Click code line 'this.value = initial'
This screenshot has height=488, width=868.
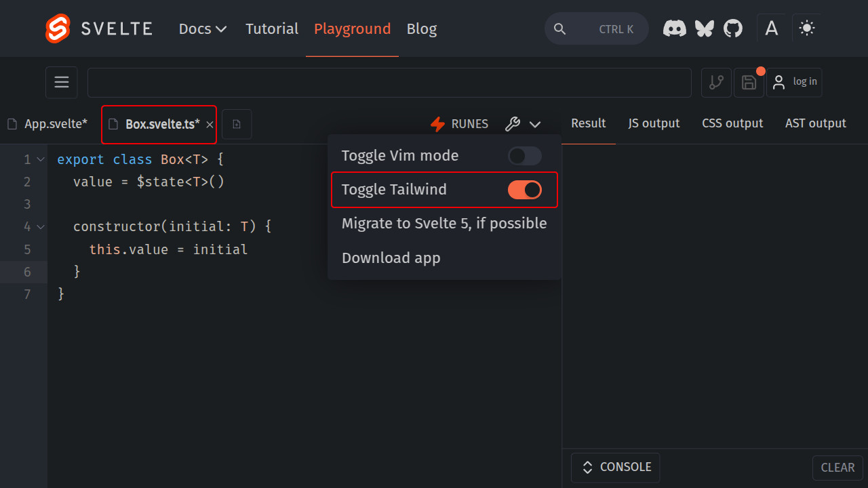pos(169,249)
